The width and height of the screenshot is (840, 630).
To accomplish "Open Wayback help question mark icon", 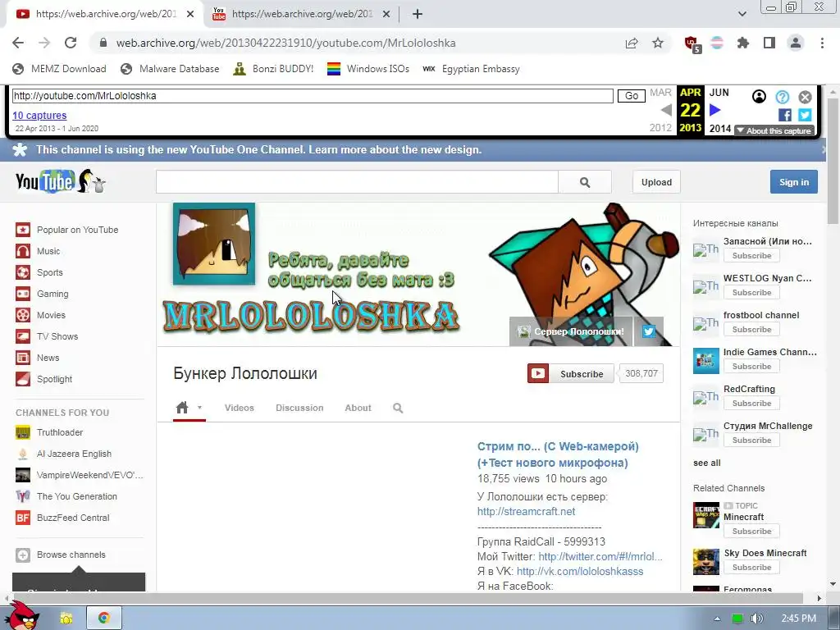I will (x=782, y=97).
